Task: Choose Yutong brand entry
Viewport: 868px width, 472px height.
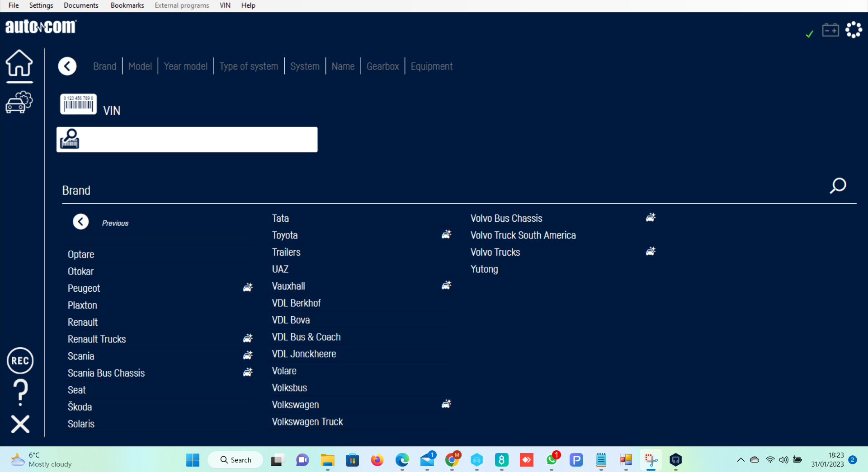Action: 484,269
